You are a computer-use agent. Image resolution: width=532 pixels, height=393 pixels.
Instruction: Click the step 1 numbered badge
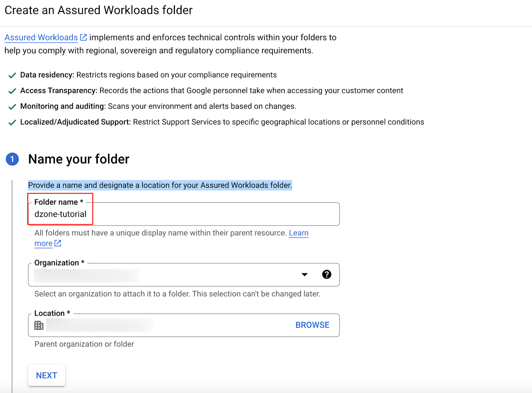12,159
